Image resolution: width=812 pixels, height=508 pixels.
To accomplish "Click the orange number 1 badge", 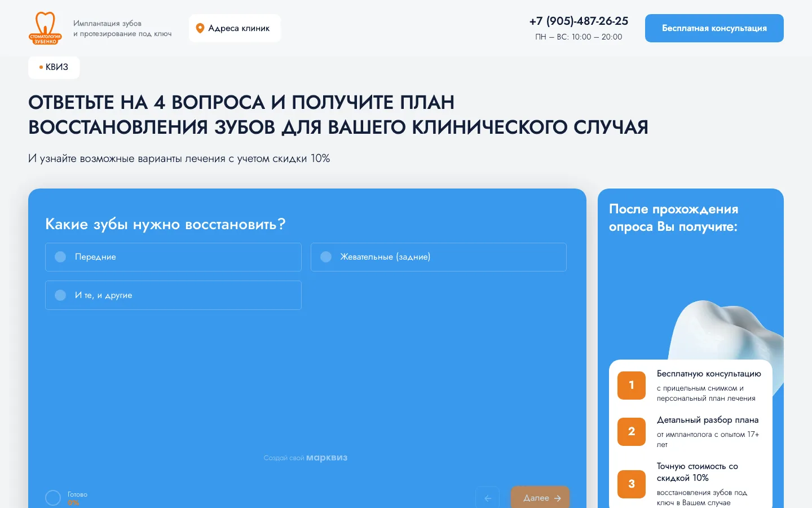I will (x=632, y=385).
